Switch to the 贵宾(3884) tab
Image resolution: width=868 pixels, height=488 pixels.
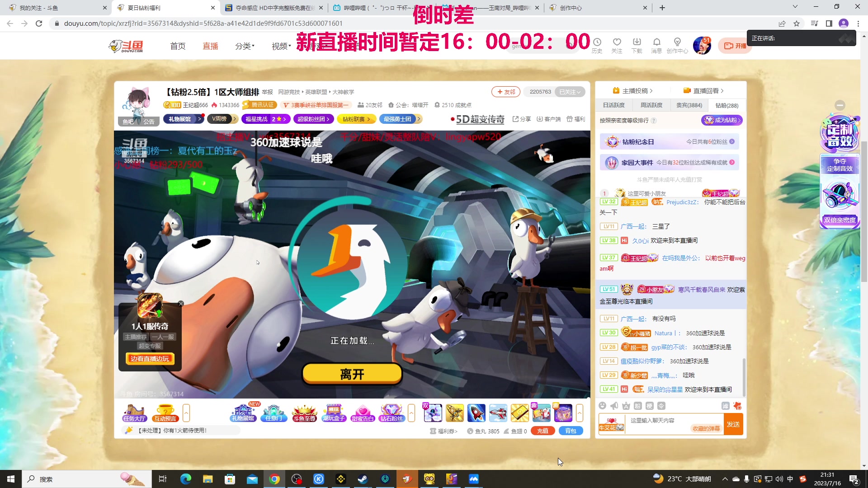689,105
